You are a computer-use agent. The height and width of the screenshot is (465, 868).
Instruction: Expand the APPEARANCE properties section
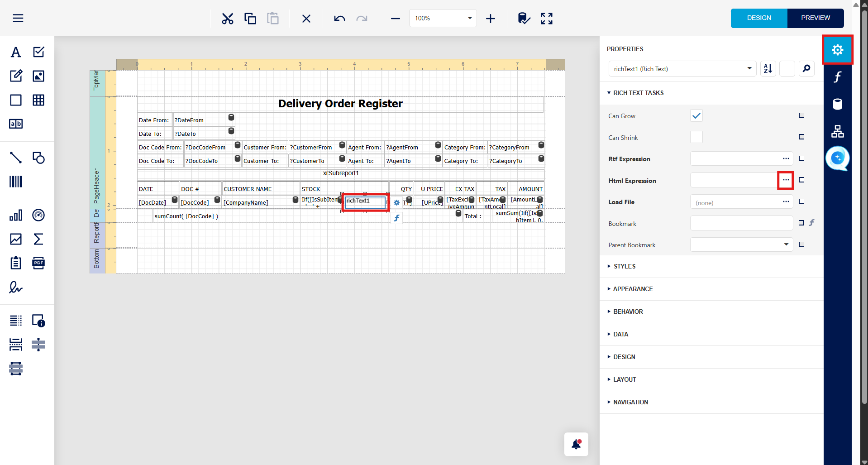(633, 289)
